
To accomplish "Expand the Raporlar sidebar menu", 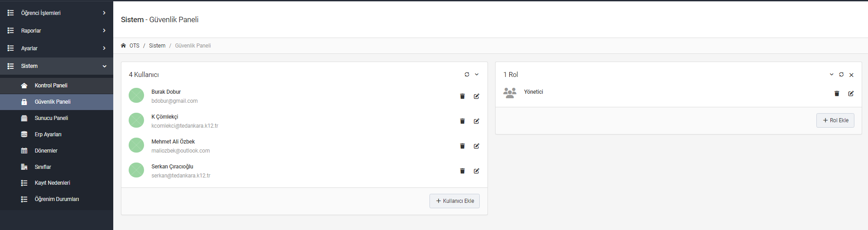I will (x=57, y=31).
